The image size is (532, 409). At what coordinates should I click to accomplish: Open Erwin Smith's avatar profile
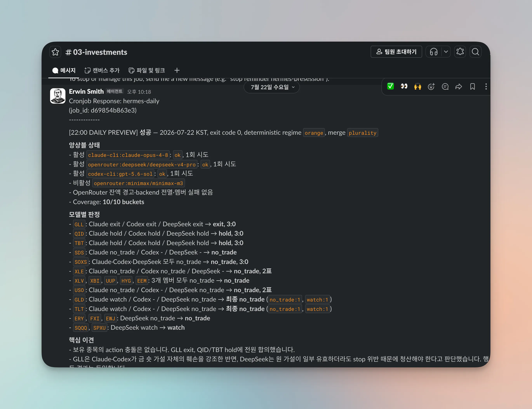tap(58, 96)
